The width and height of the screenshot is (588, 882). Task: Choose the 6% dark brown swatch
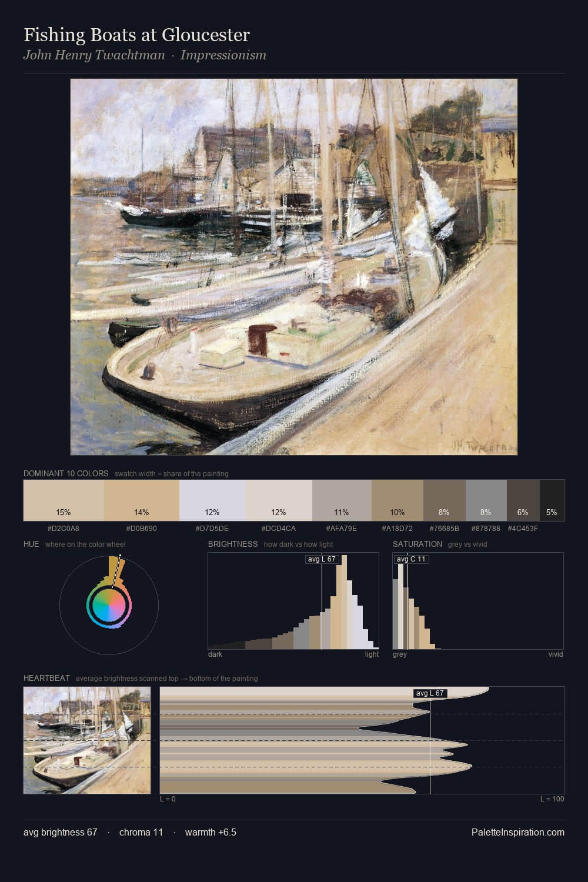pyautogui.click(x=523, y=500)
